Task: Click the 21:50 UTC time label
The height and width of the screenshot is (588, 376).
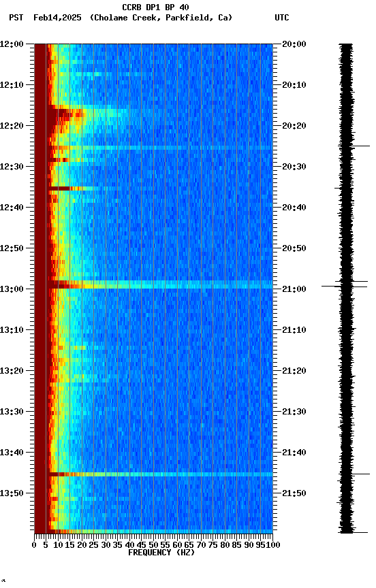Action: 294,493
